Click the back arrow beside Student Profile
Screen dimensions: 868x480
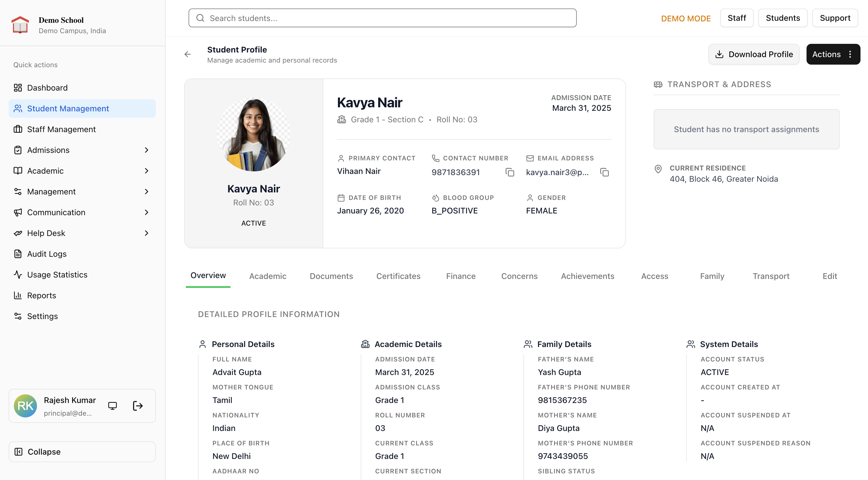(x=187, y=54)
